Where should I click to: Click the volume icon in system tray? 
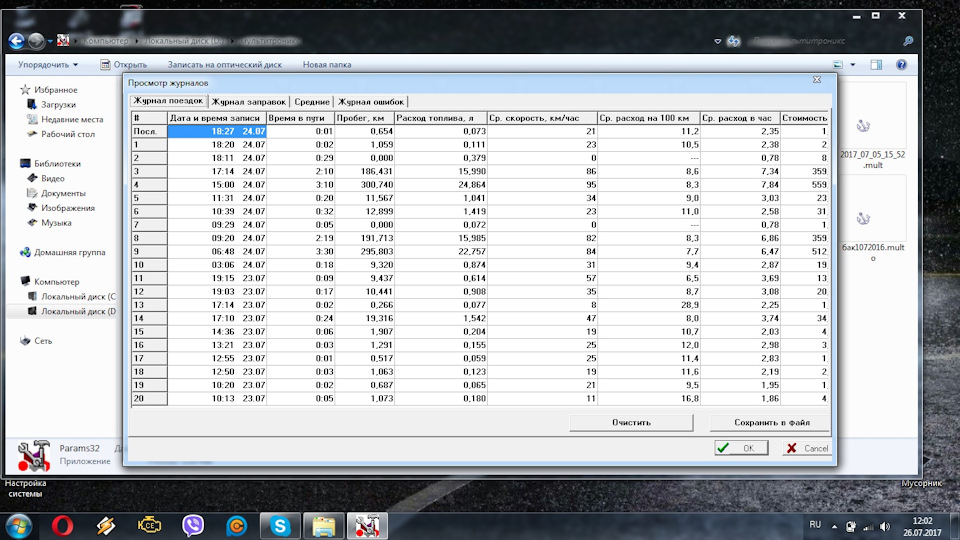pyautogui.click(x=867, y=524)
